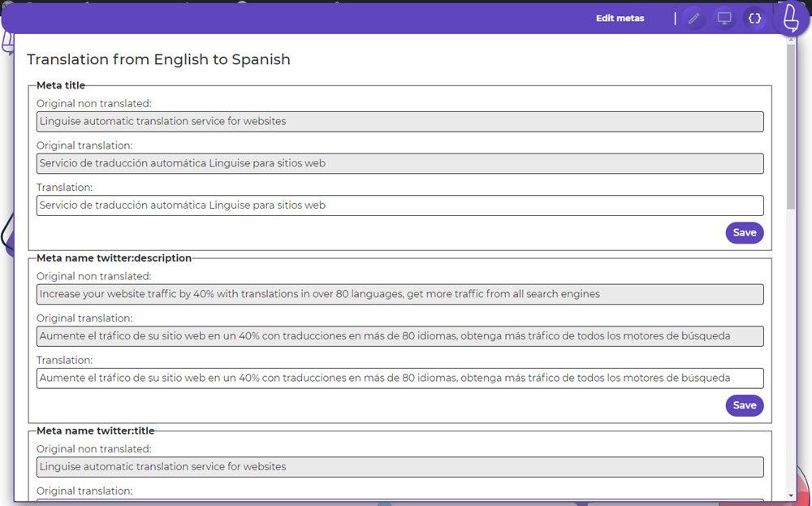Switch to code view using the brackets icon
Viewport: 812px width, 506px height.
coord(754,18)
